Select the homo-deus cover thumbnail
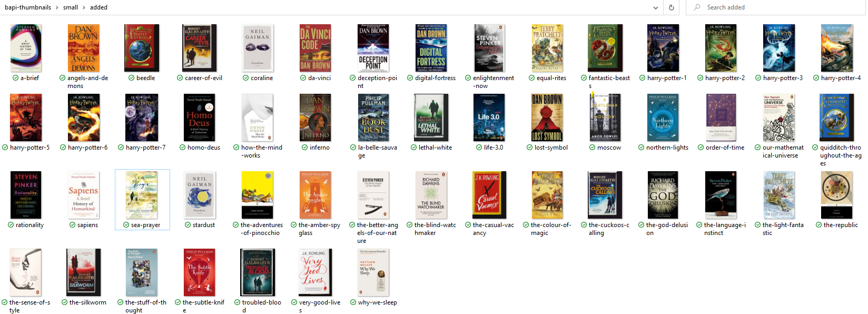 click(x=200, y=117)
